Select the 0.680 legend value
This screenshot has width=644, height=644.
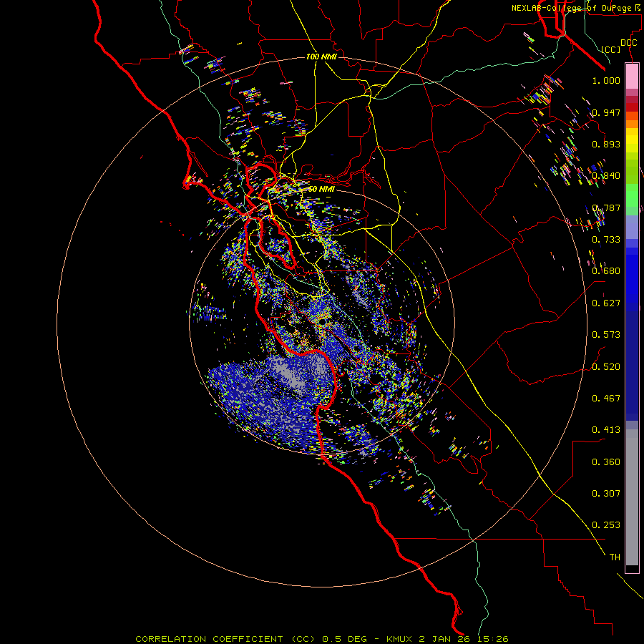[606, 271]
